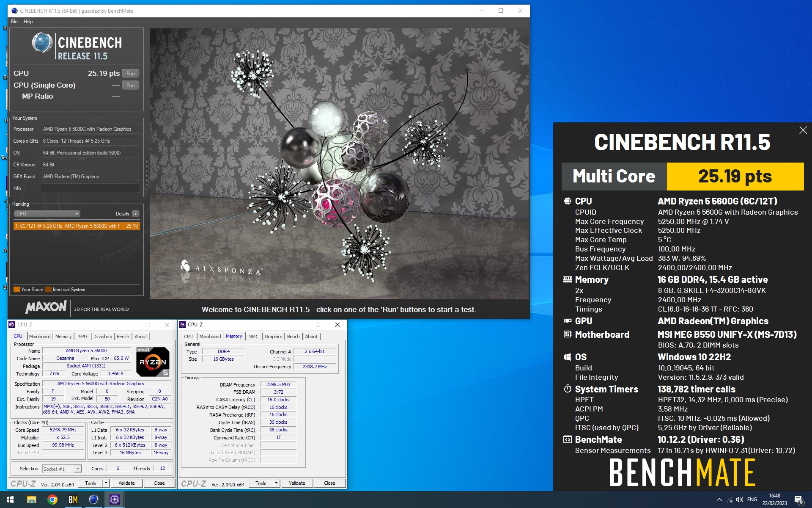Screen dimensions: 812x508
Task: Expand Tools dropdown arrow in right CPU-Z
Action: (x=276, y=483)
